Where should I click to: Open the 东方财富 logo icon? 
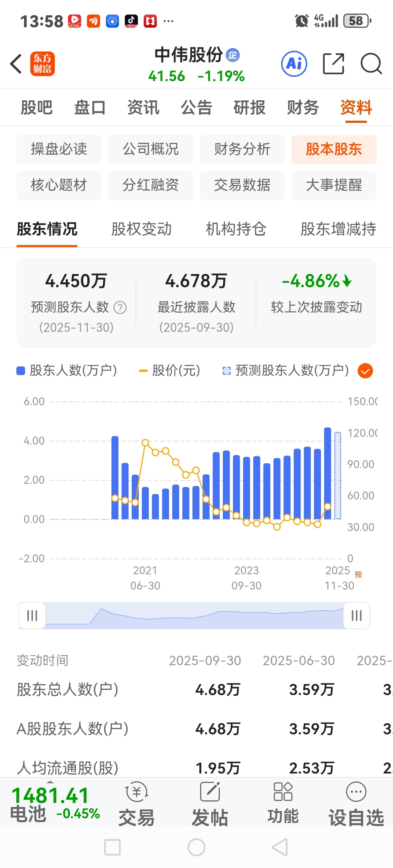point(43,64)
